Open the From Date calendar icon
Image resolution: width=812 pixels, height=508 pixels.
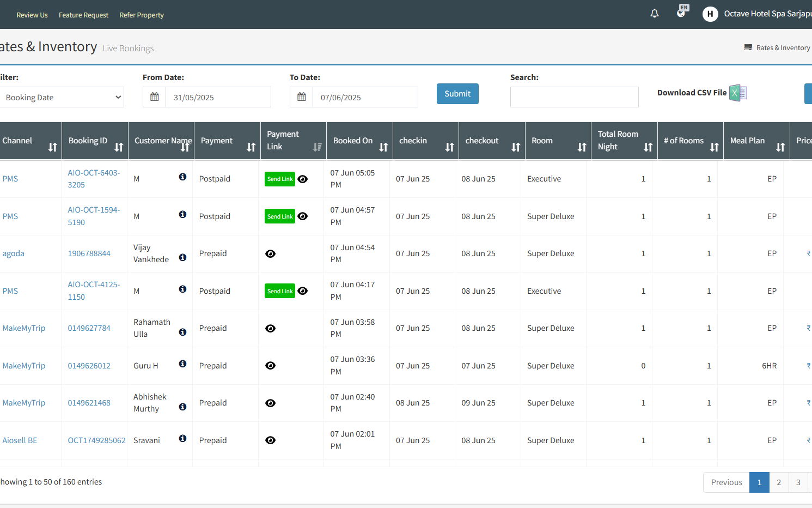[x=155, y=97]
